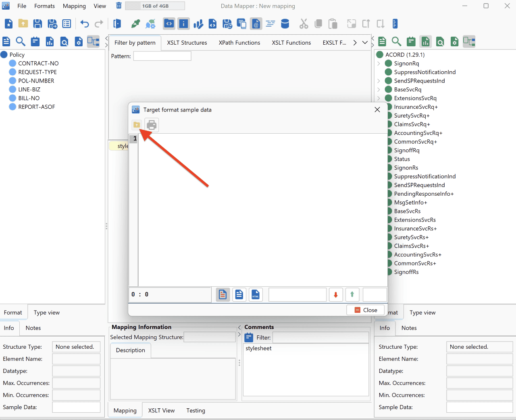Click the blue door exit toolbar icon
Screen dimensions: 516x420
pyautogui.click(x=117, y=24)
